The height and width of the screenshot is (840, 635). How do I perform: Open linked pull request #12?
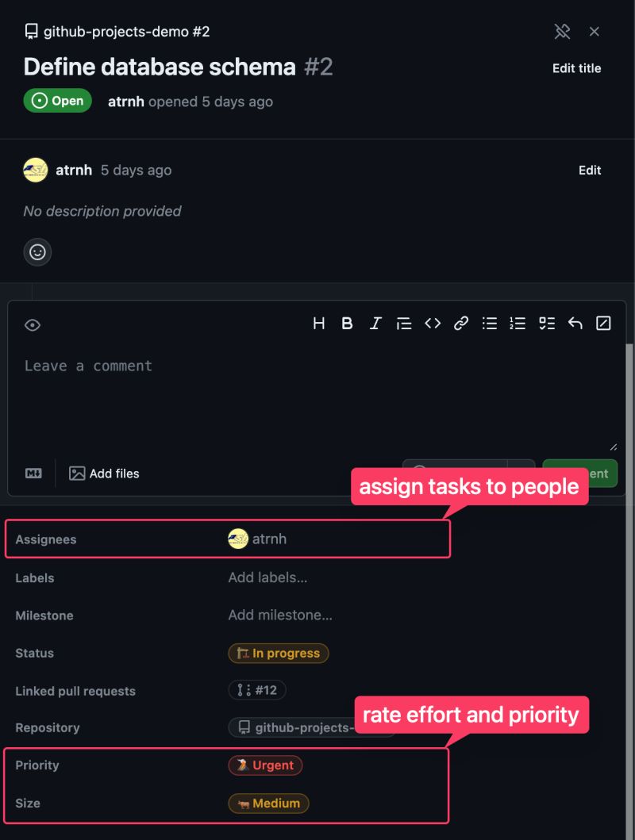pyautogui.click(x=257, y=690)
